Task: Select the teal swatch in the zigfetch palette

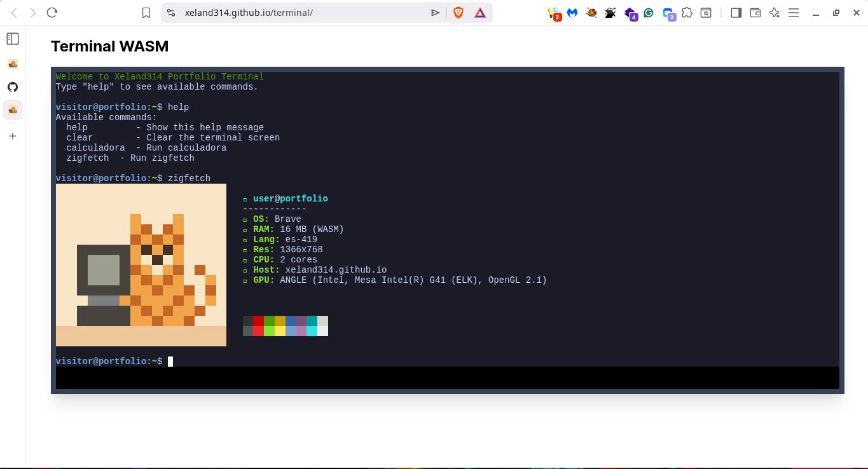Action: 312,326
